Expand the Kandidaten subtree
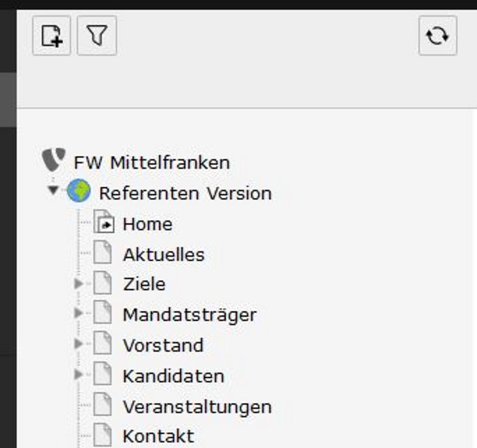Viewport: 477px width, 448px height. (x=78, y=374)
